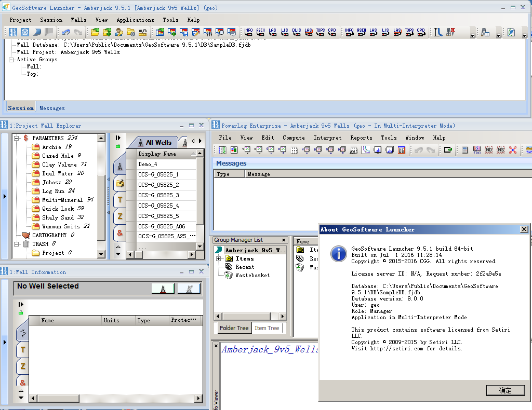Click the tab scroll right arrow beside All Wells
Screen dimensions: 532x410
200,141
